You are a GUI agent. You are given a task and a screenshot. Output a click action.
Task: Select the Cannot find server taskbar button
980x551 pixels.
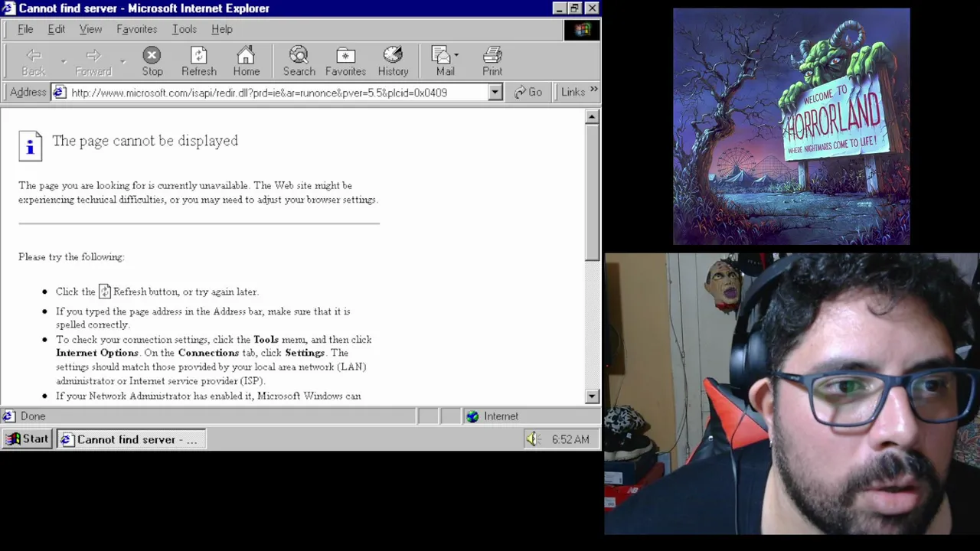click(131, 439)
